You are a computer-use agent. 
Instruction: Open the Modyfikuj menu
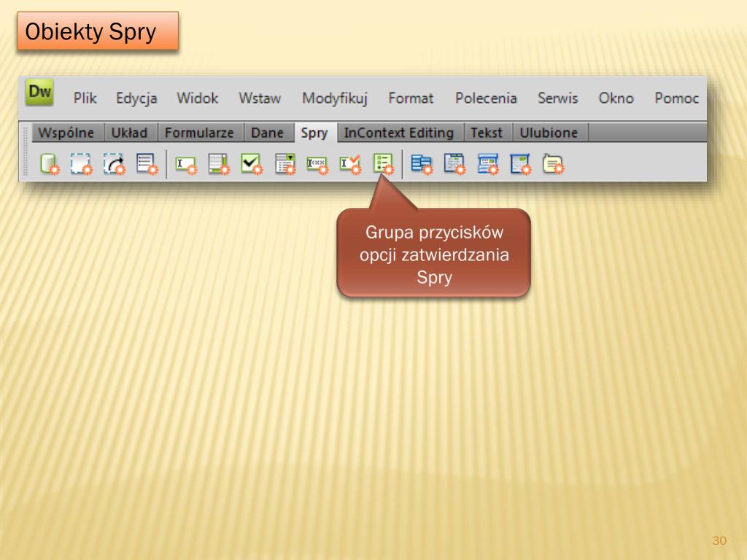[x=335, y=98]
